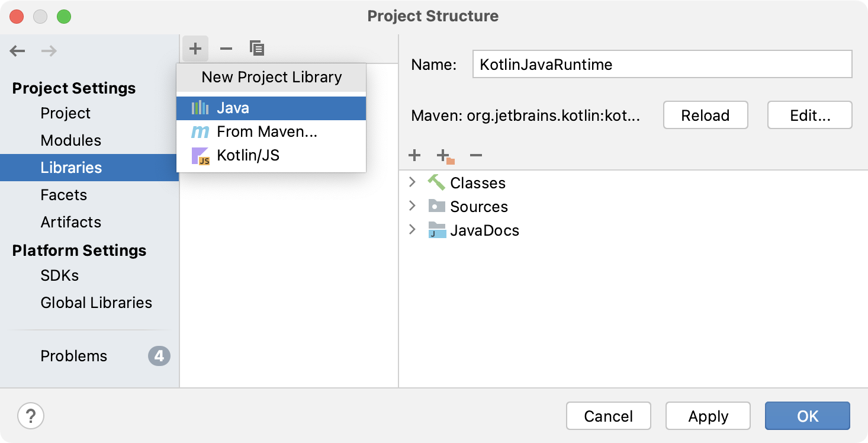Click the Edit... button

pyautogui.click(x=810, y=115)
